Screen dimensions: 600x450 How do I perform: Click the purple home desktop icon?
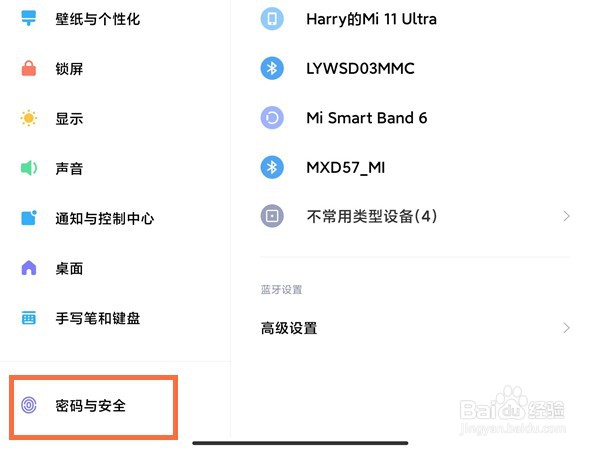tap(29, 268)
